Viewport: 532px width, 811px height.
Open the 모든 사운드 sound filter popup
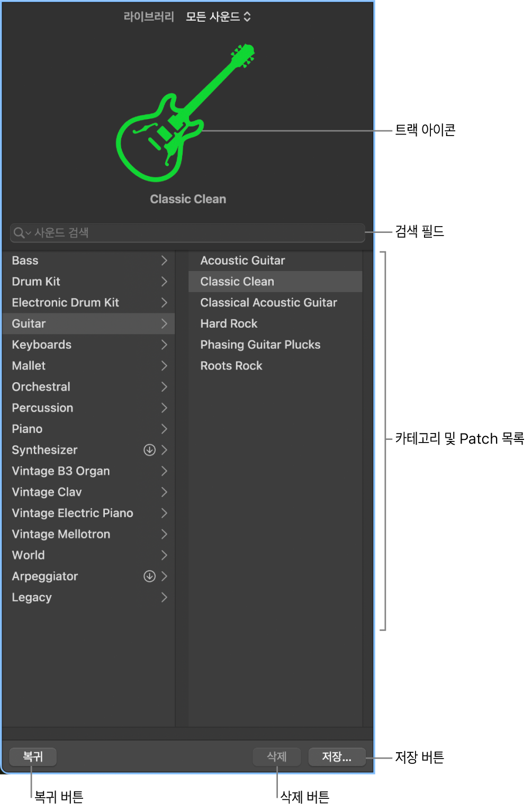pos(218,17)
